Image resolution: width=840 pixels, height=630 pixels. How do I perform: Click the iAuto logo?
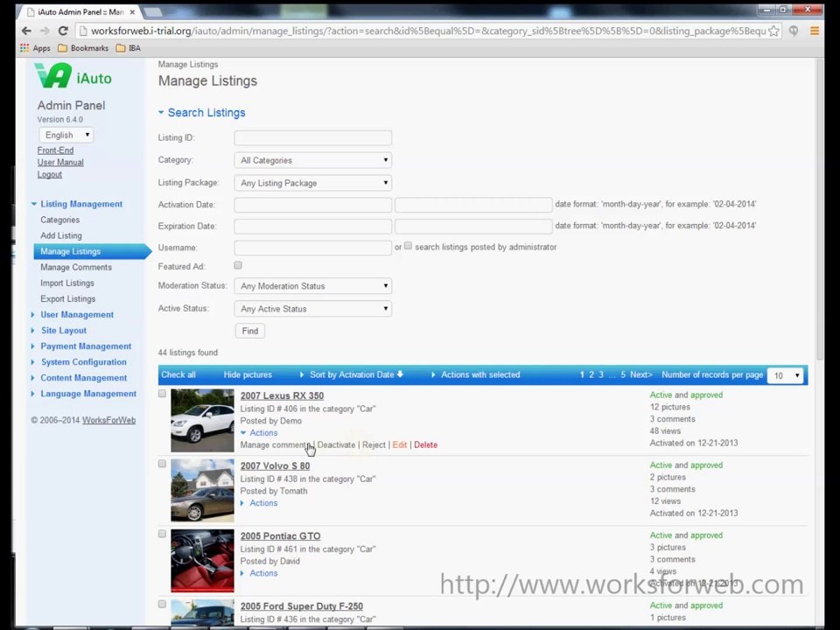(73, 76)
